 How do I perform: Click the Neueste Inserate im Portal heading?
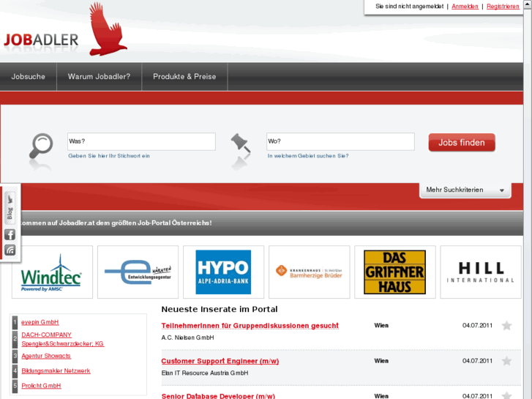[220, 309]
